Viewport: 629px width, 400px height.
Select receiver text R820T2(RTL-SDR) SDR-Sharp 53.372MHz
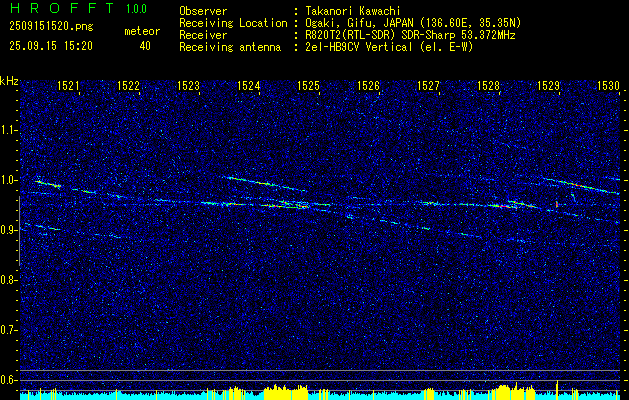410,35
